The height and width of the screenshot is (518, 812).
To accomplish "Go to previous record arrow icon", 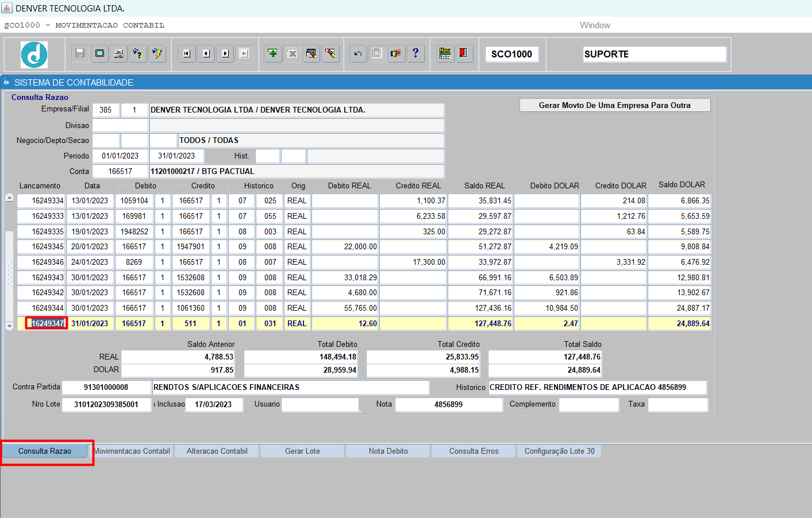I will point(206,53).
